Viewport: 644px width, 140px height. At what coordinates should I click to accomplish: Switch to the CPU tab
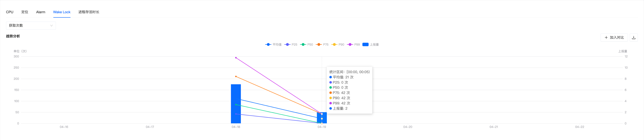9,12
